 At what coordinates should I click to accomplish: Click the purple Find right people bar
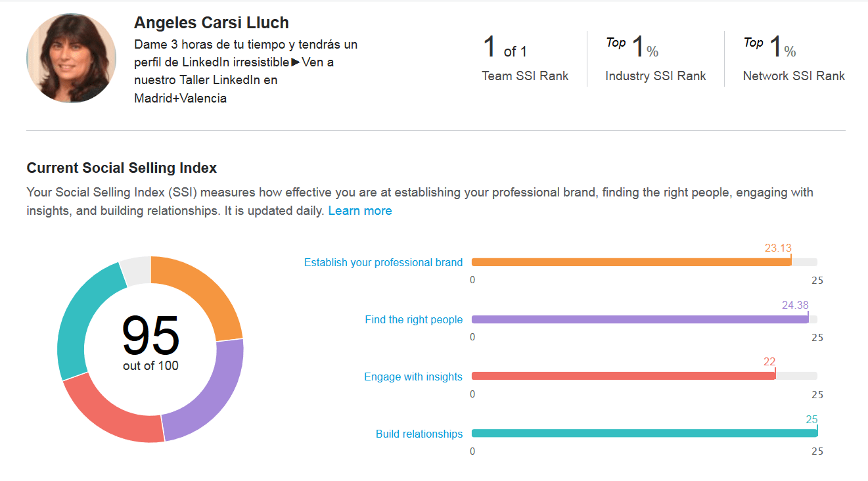pos(639,320)
